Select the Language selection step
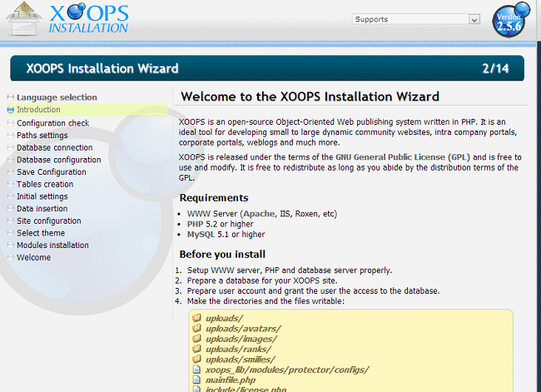This screenshot has width=541, height=392. pyautogui.click(x=57, y=97)
